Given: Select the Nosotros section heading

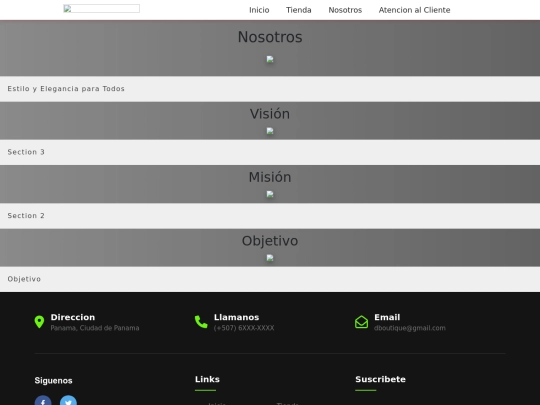Looking at the screenshot, I should [270, 37].
